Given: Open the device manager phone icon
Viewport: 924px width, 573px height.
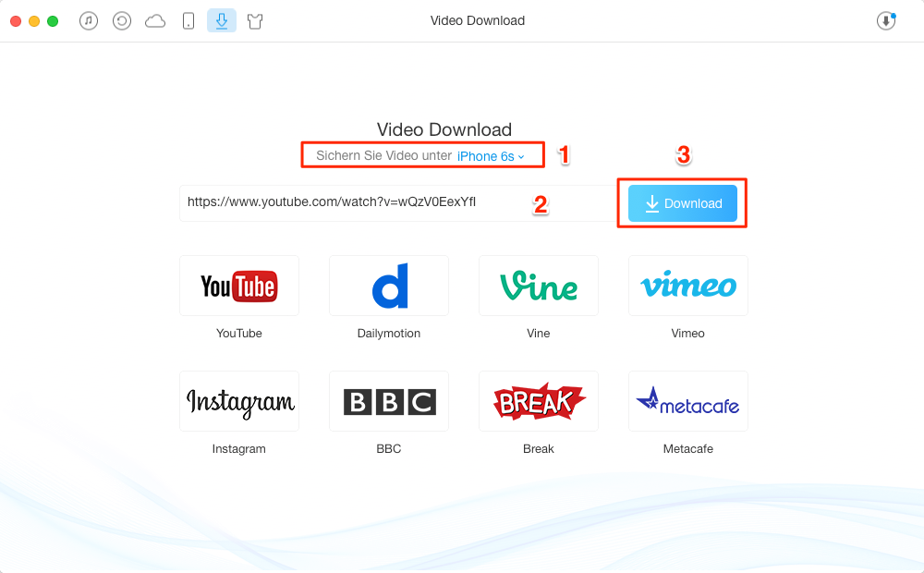Looking at the screenshot, I should [188, 21].
